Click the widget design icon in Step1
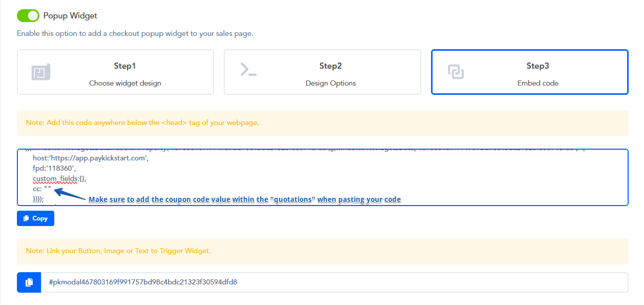644x305 pixels. 41,72
